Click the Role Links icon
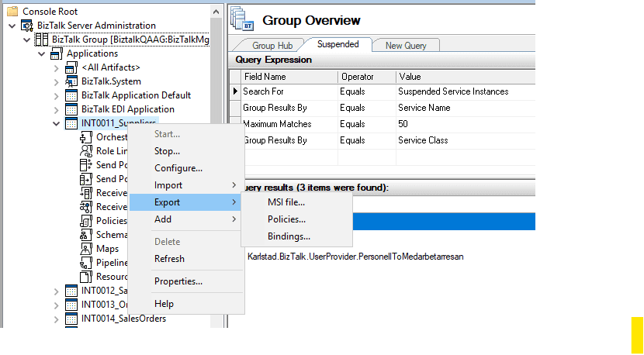This screenshot has width=644, height=355. (x=86, y=151)
